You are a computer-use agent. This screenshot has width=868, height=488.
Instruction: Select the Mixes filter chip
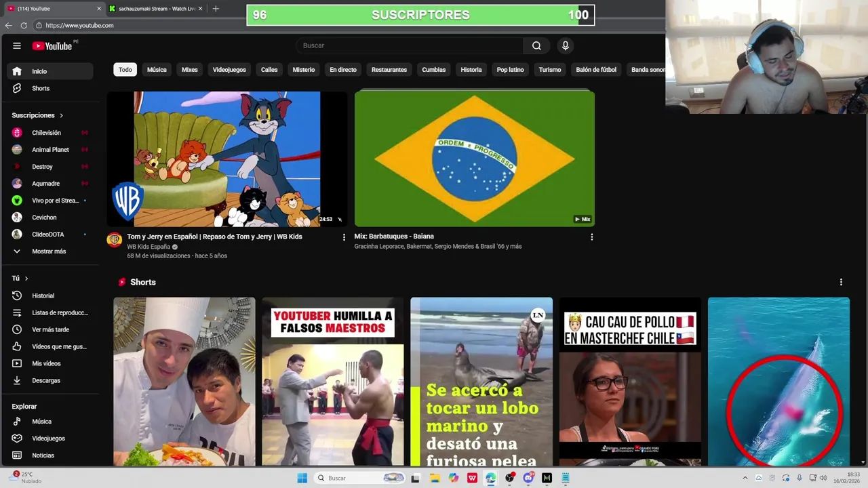(x=190, y=70)
